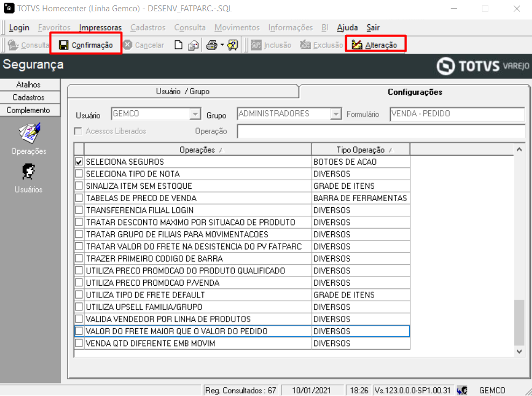Click Reg. Consultados : 67 status entry
Image resolution: width=532 pixels, height=396 pixels.
pyautogui.click(x=241, y=390)
